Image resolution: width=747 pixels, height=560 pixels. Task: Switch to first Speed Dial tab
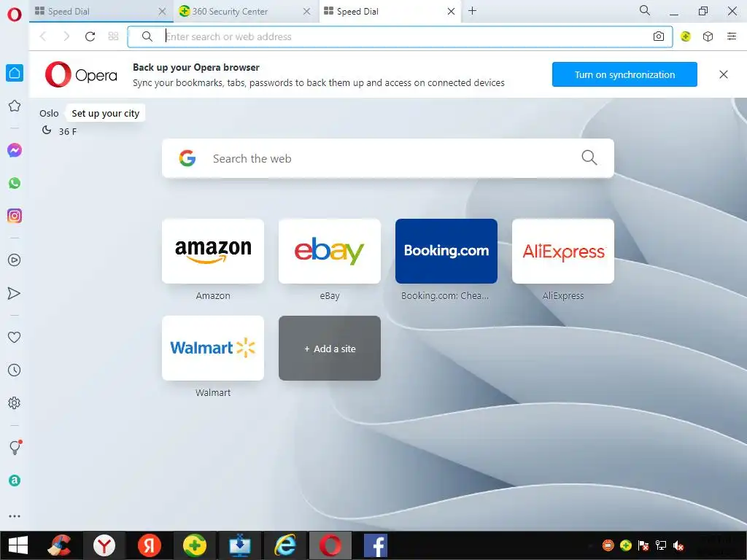[x=94, y=12]
